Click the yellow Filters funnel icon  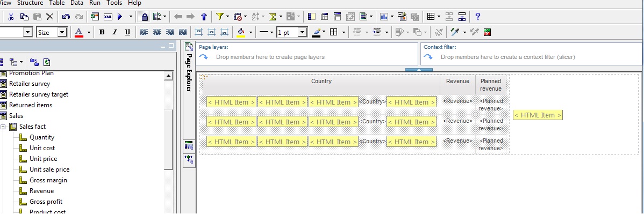pos(220,17)
